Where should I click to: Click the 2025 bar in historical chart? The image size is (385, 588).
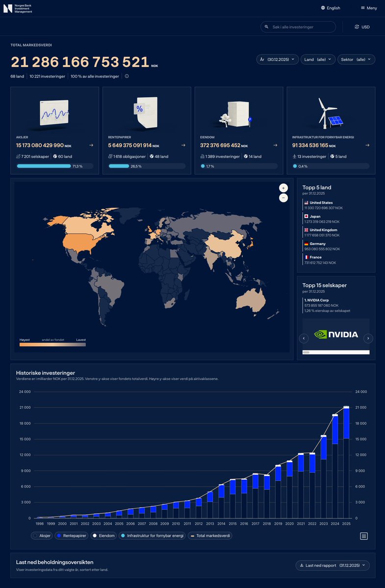coord(346,462)
